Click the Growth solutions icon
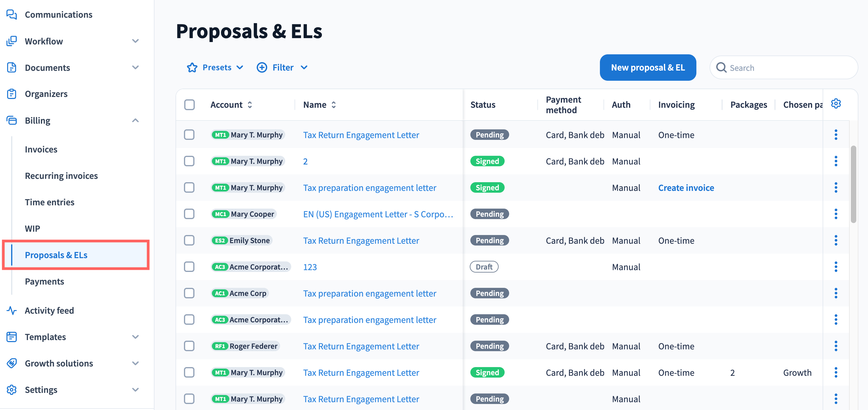 [11, 363]
